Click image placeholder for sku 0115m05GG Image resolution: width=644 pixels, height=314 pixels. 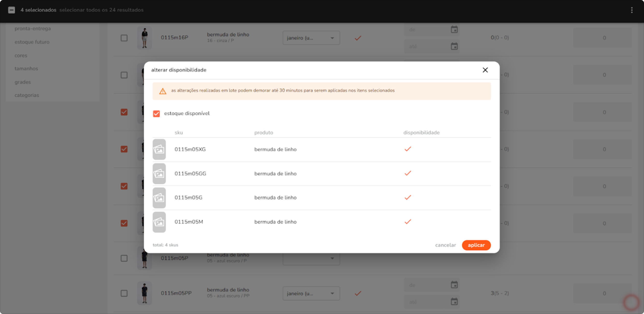(159, 174)
